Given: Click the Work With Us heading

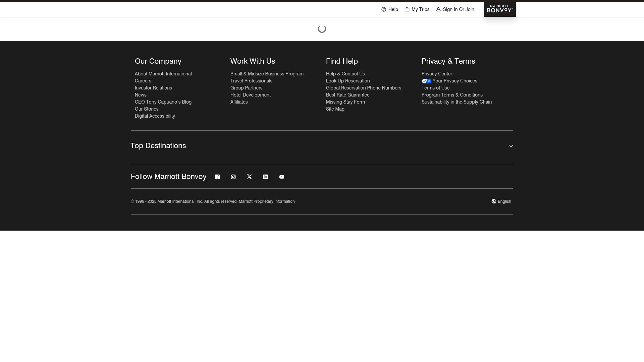Looking at the screenshot, I should pyautogui.click(x=253, y=61).
